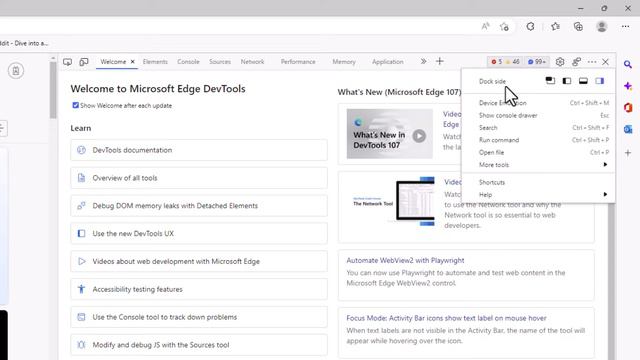The width and height of the screenshot is (640, 360).
Task: Open DevTools Settings gear
Action: 560,62
